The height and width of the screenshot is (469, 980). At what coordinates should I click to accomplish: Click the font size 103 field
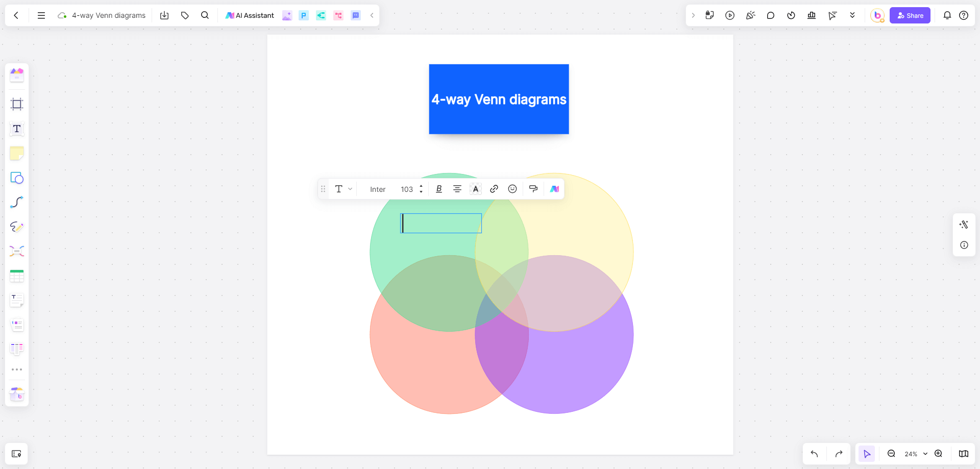[x=407, y=189]
